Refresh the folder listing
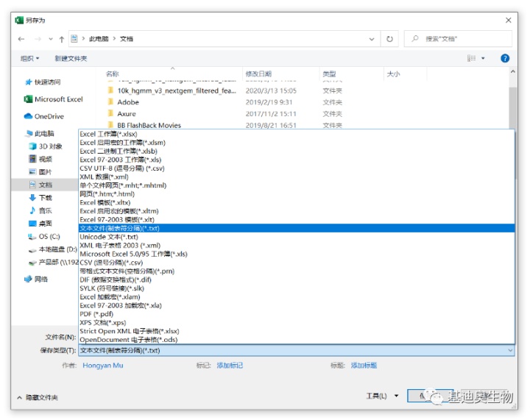Screen dimensions: 530x420 [x=389, y=39]
